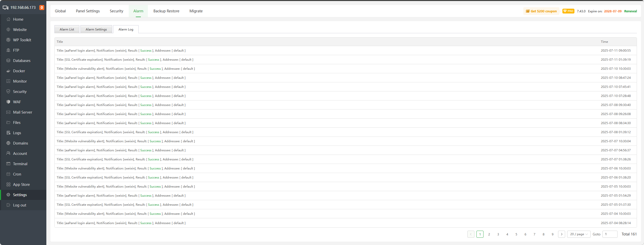The image size is (644, 245).
Task: Click the Docker whale icon in sidebar
Action: [8, 71]
